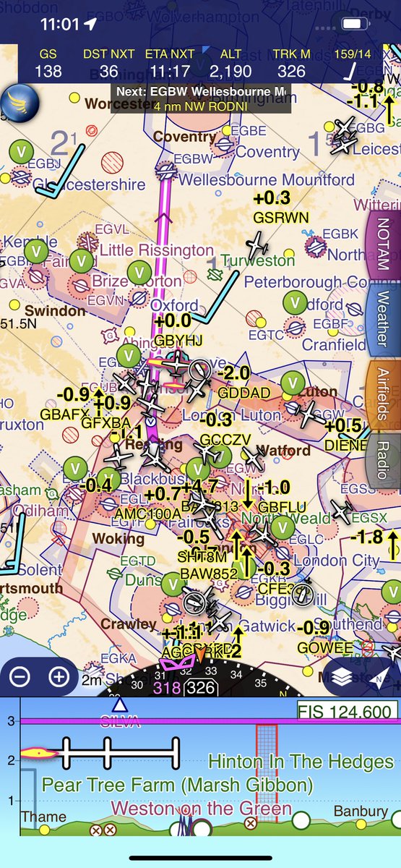Select traffic label GCCZV
The height and width of the screenshot is (868, 401).
point(225,439)
